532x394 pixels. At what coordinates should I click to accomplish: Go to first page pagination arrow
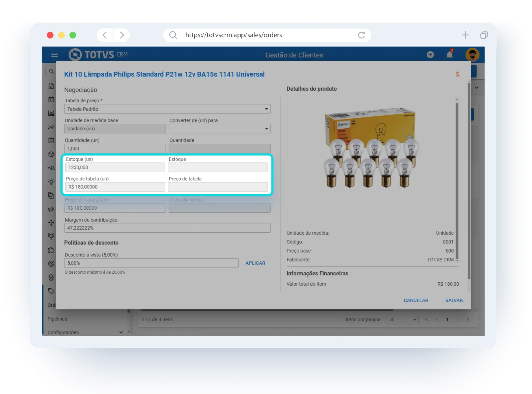coord(427,319)
